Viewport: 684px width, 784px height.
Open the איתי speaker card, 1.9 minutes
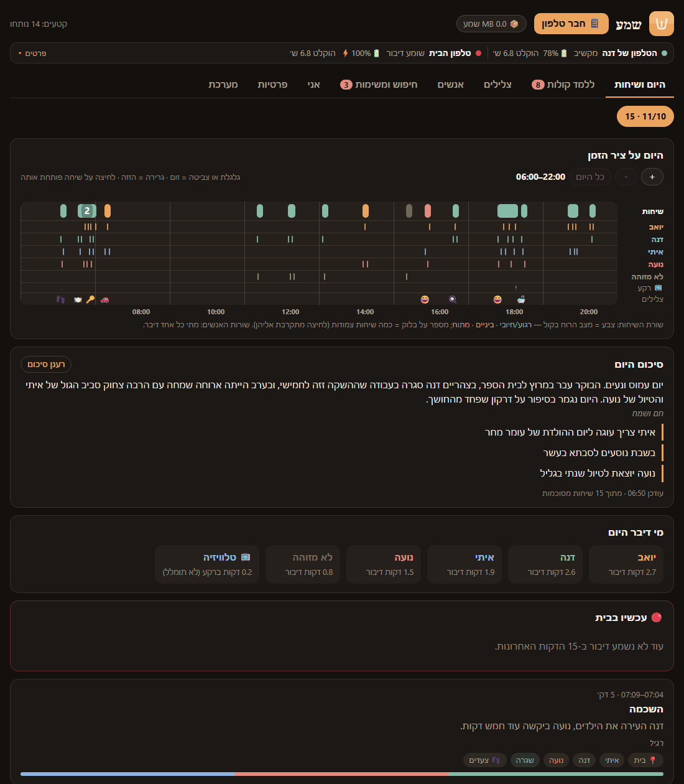464,564
